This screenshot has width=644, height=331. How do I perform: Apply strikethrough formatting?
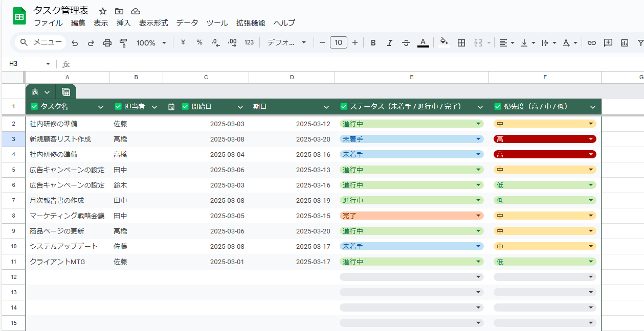click(x=406, y=43)
